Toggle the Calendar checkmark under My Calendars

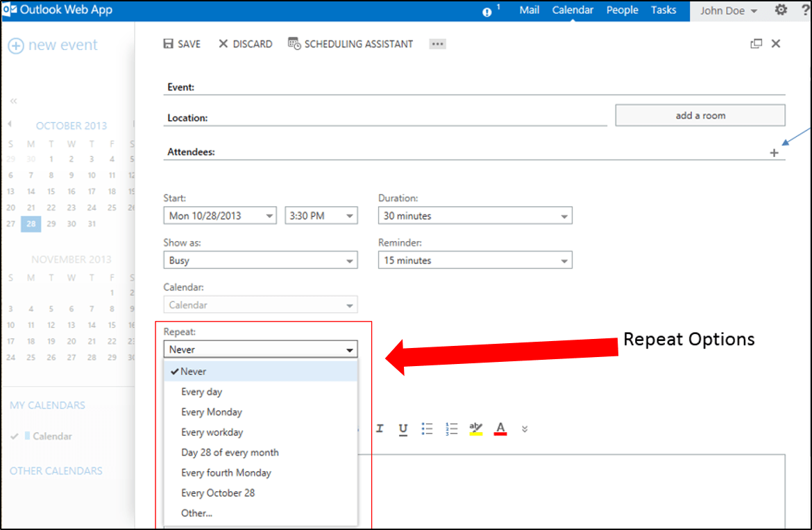[x=15, y=436]
